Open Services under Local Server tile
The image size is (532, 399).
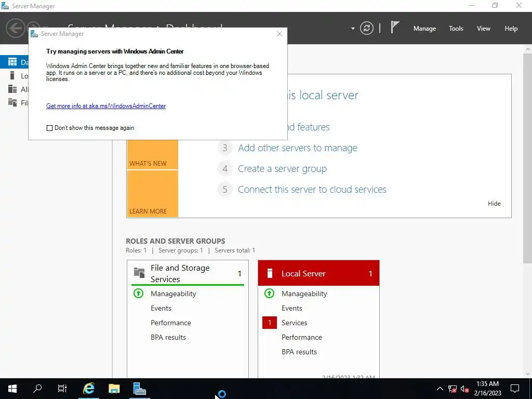[x=294, y=323]
